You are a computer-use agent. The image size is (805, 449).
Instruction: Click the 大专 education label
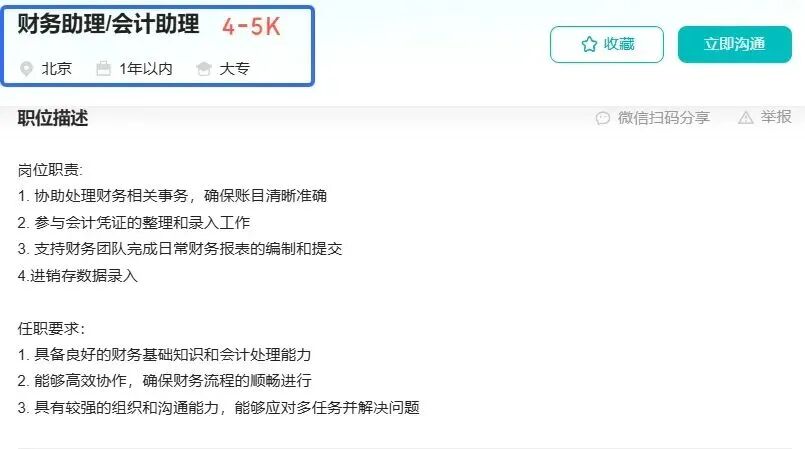(235, 69)
